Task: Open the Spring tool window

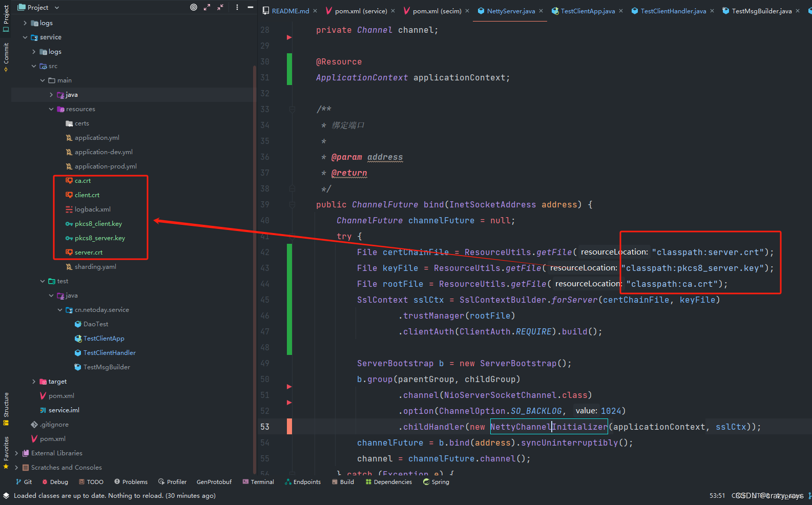Action: (436, 482)
